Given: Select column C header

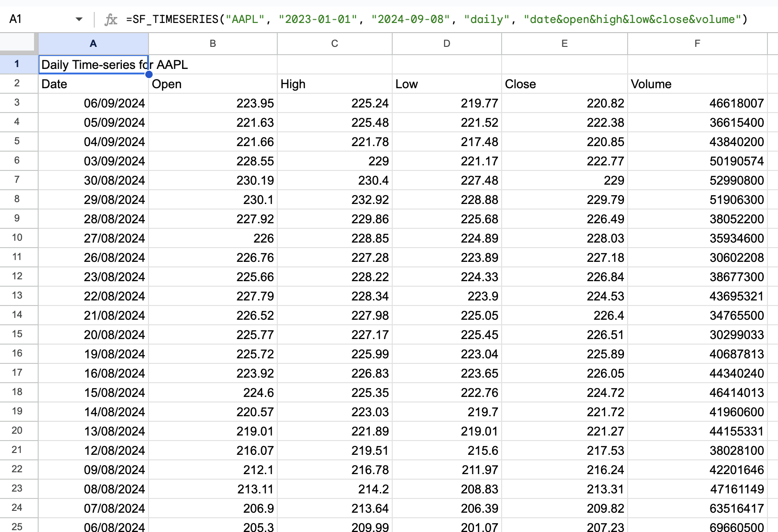Looking at the screenshot, I should (334, 44).
